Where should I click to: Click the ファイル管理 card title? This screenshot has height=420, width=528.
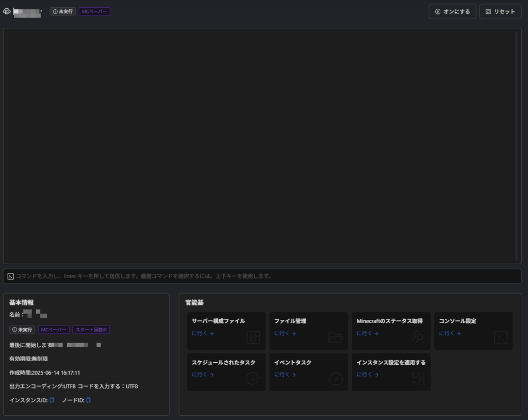pyautogui.click(x=290, y=321)
